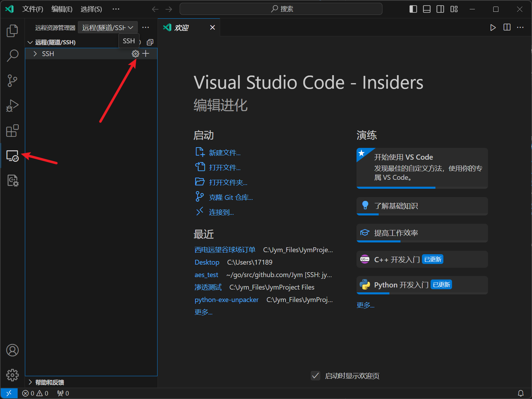The image size is (532, 399).
Task: Open the Manage gear at bottom of activity bar
Action: click(12, 375)
